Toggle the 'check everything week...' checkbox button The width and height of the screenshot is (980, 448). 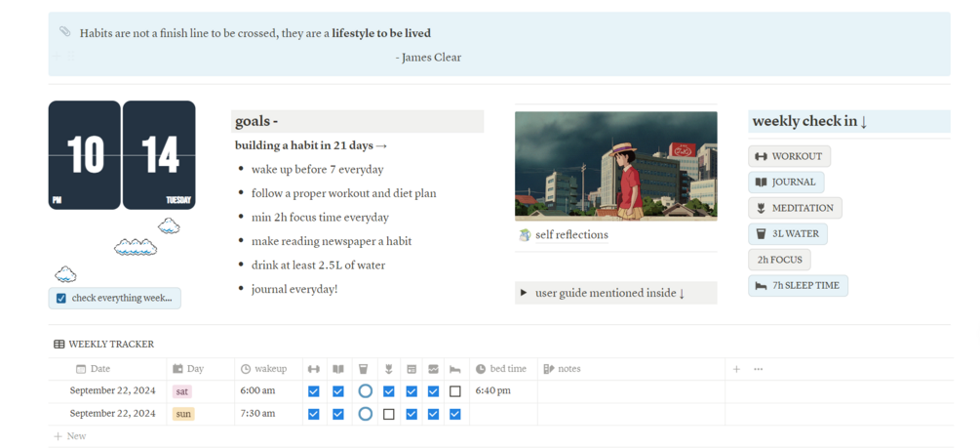114,298
